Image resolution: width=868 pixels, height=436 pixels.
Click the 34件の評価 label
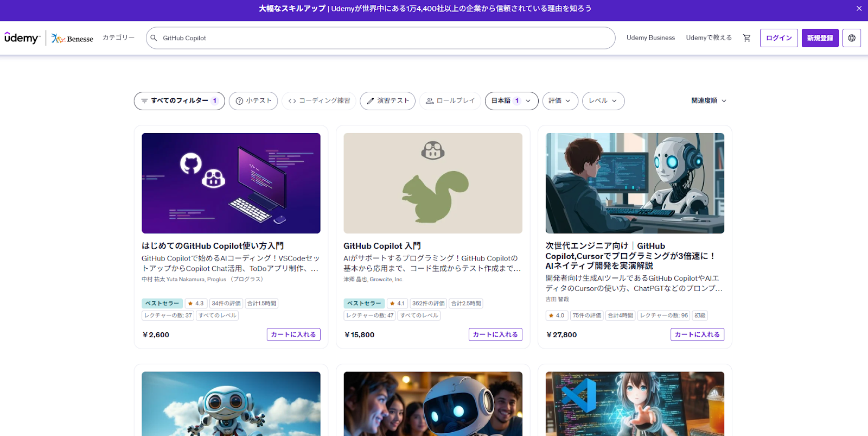coord(226,304)
